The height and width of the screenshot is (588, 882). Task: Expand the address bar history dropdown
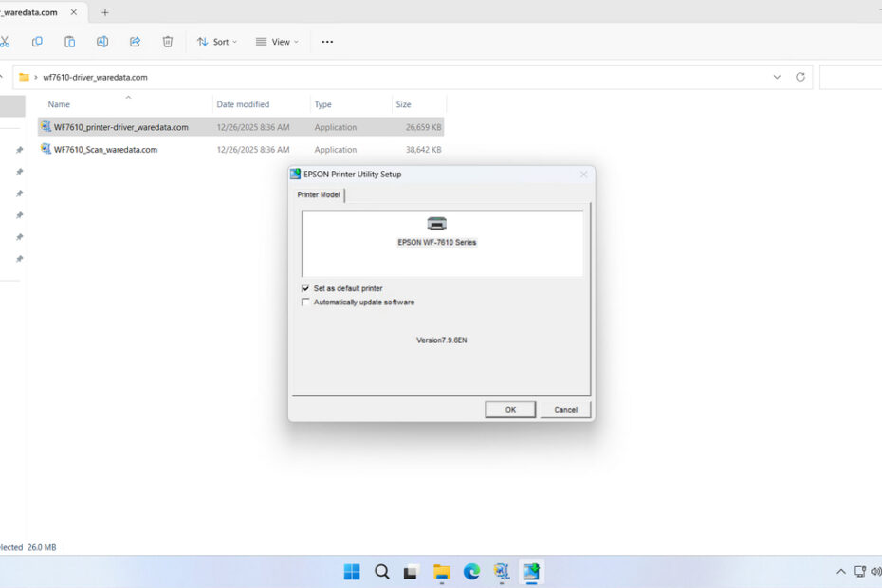[777, 77]
